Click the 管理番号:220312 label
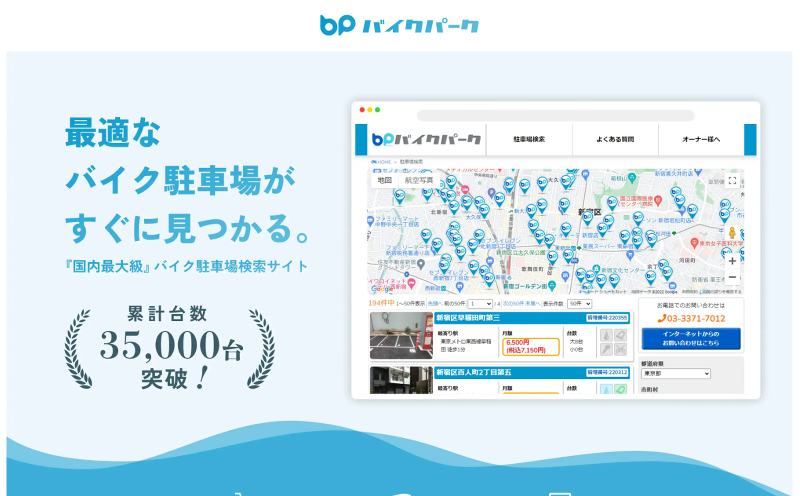 607,373
